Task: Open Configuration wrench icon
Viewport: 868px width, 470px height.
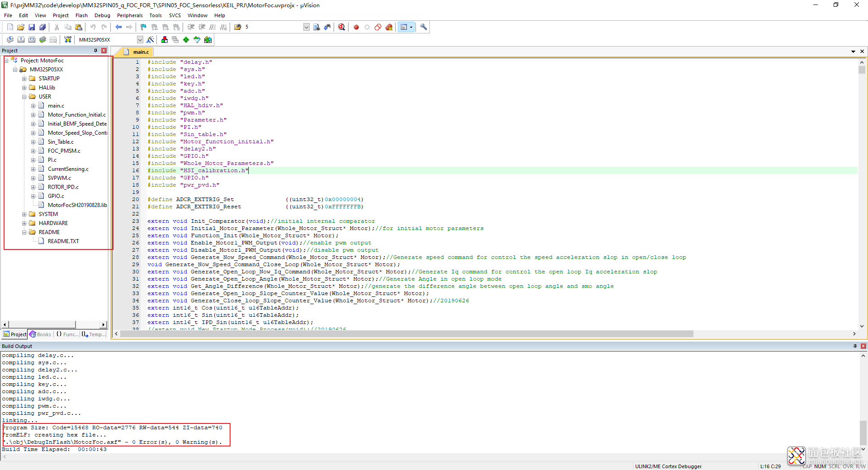Action: click(x=424, y=27)
